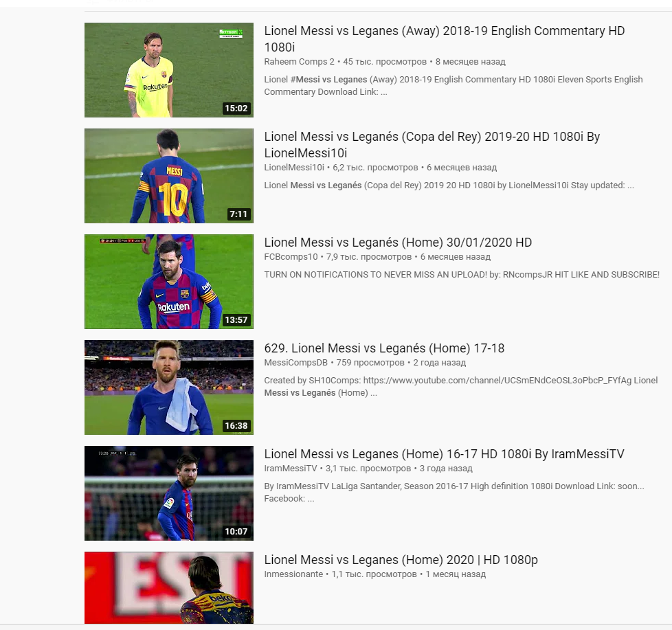Image resolution: width=672 pixels, height=630 pixels.
Task: Open the Messi vs Leganes Away 2018-19 thumbnail
Action: 169,70
